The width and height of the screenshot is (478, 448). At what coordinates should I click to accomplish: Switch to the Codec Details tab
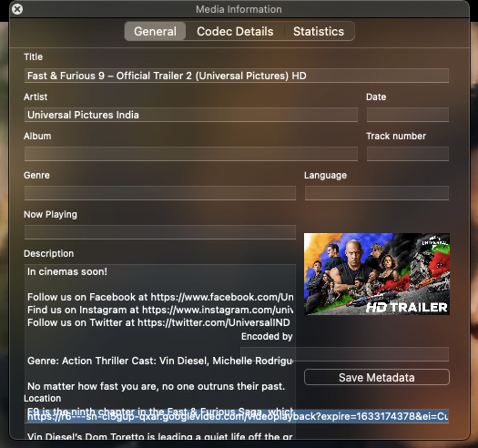[x=235, y=31]
